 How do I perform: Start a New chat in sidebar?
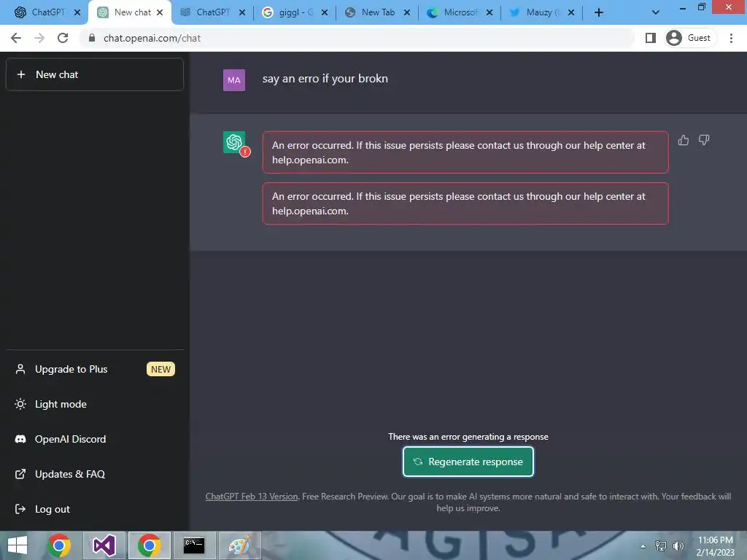click(x=94, y=74)
